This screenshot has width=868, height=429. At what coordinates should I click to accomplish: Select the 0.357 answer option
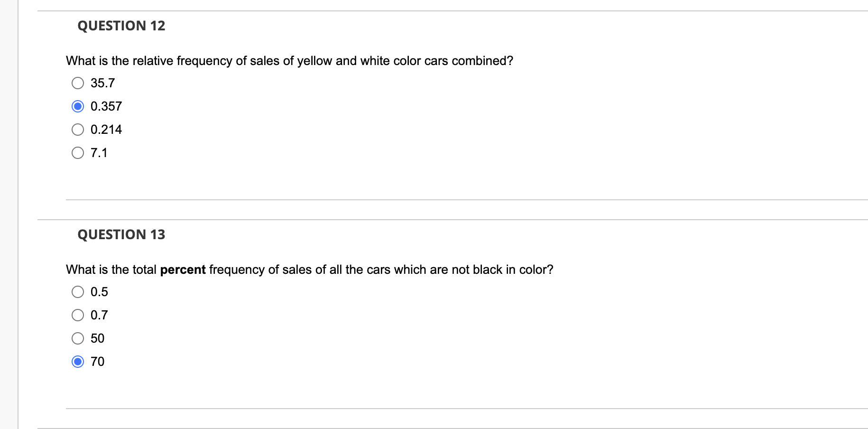[78, 106]
